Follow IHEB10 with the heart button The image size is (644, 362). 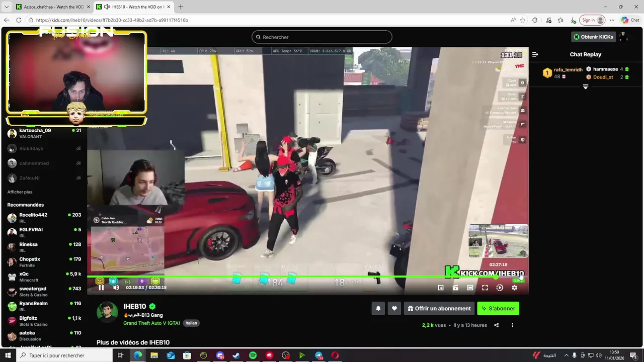[x=394, y=309]
